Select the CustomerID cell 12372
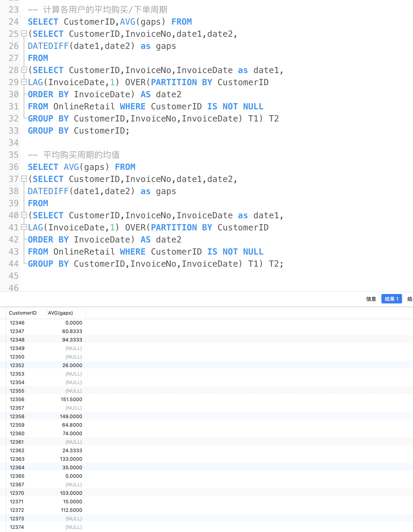The width and height of the screenshot is (413, 532). pyautogui.click(x=17, y=510)
